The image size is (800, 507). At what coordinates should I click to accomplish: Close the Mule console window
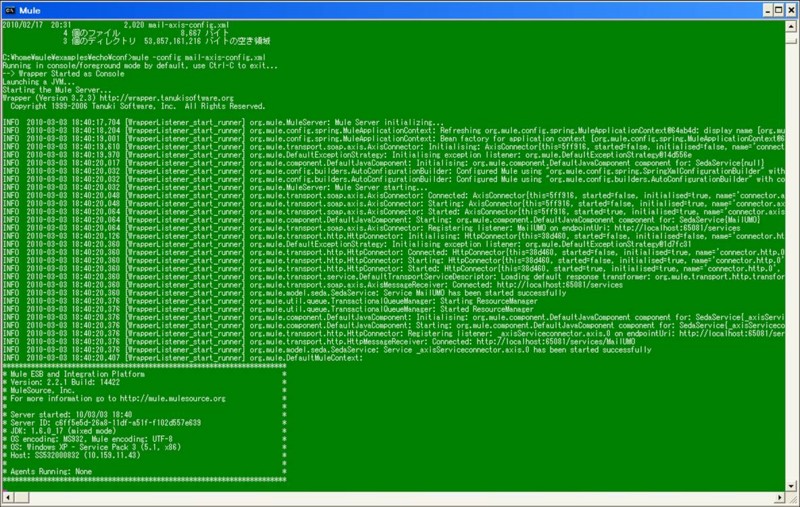(x=791, y=10)
